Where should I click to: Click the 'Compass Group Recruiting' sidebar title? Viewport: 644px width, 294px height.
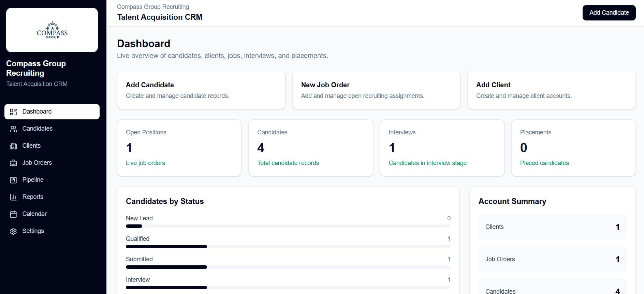tap(36, 68)
